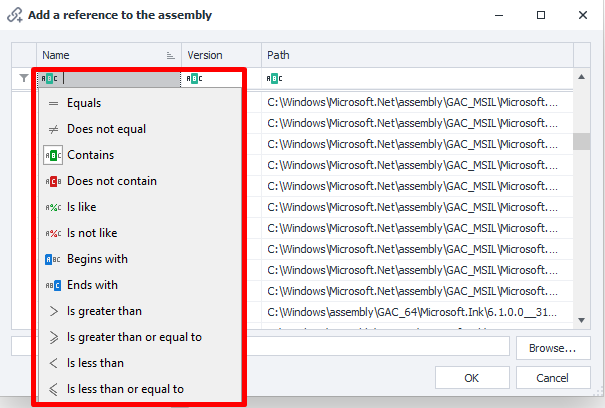This screenshot has width=605, height=408.
Task: Choose the Does not equal icon
Action: [54, 129]
